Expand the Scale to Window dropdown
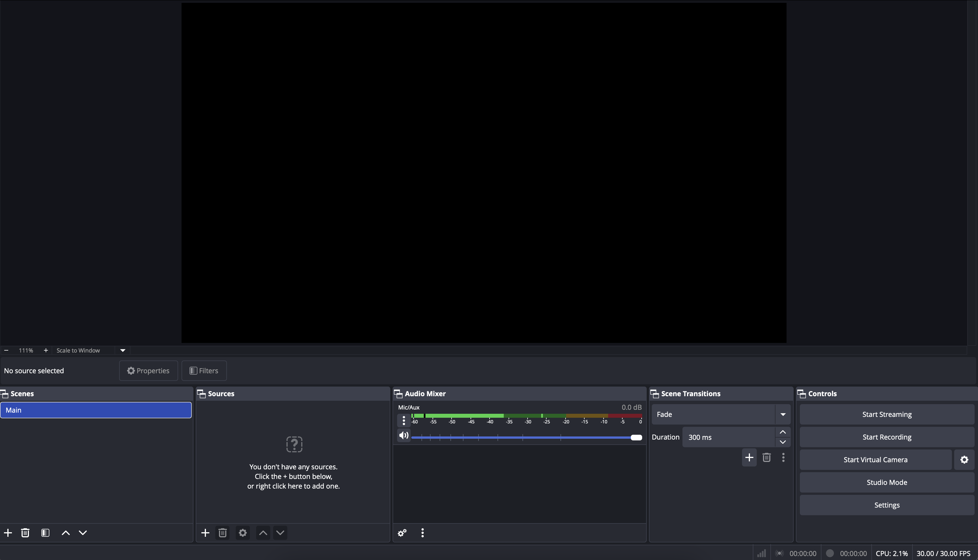The image size is (978, 560). coord(123,350)
